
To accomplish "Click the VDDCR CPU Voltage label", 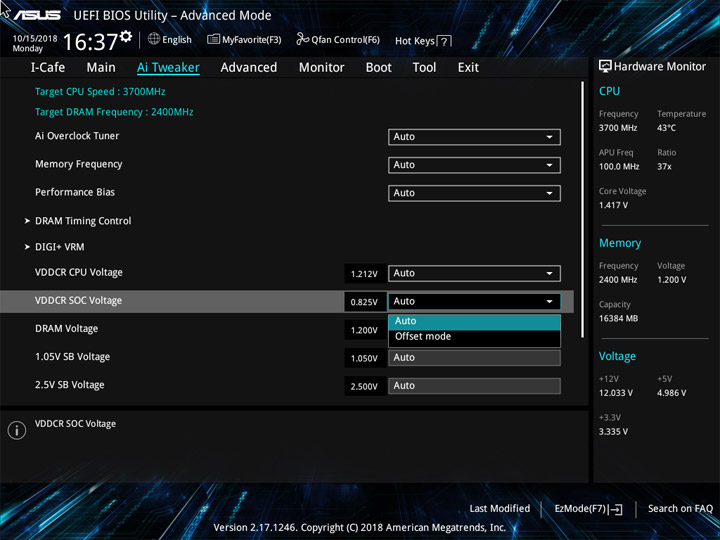I will pos(79,273).
